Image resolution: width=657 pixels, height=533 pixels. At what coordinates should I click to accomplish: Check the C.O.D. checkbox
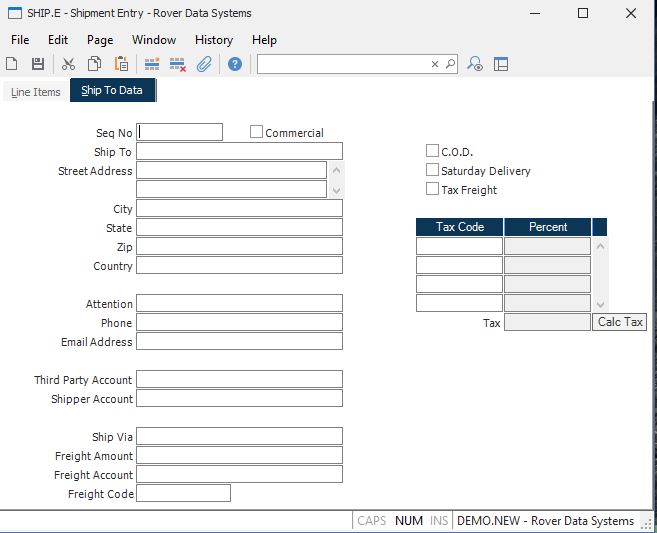[x=432, y=151]
